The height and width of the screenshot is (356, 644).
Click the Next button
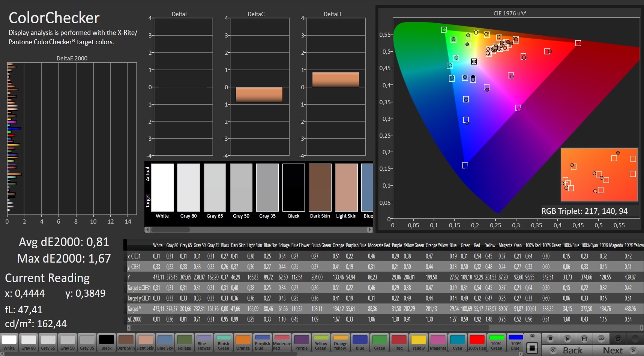click(612, 350)
